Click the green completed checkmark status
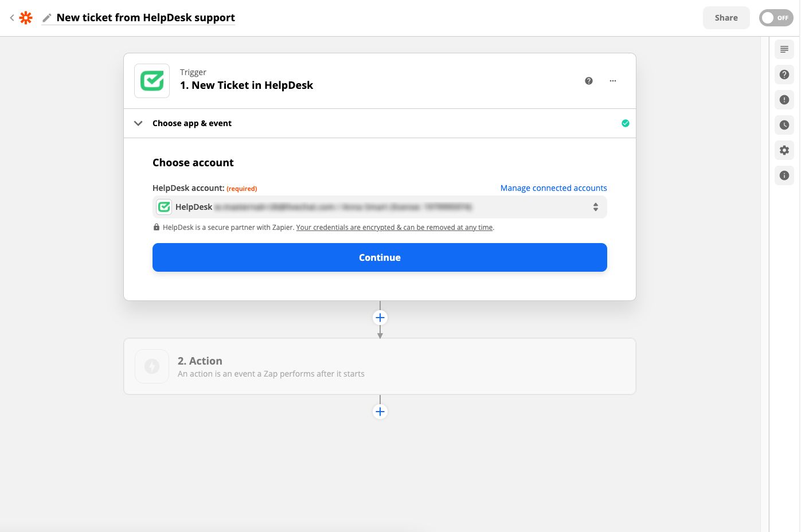Viewport: 801px width, 532px height. tap(626, 123)
